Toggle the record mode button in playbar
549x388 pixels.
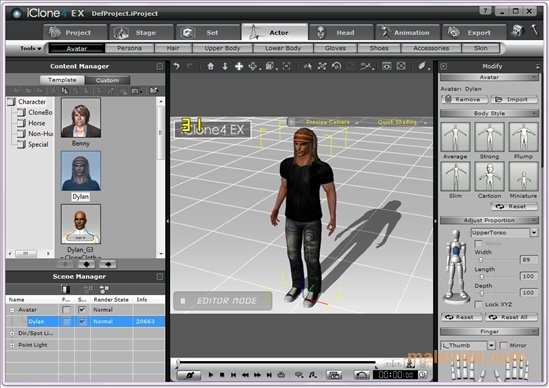[x=189, y=375]
